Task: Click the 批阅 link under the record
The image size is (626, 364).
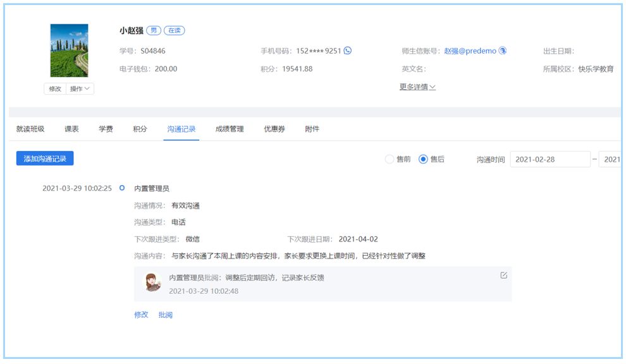Action: [x=166, y=315]
